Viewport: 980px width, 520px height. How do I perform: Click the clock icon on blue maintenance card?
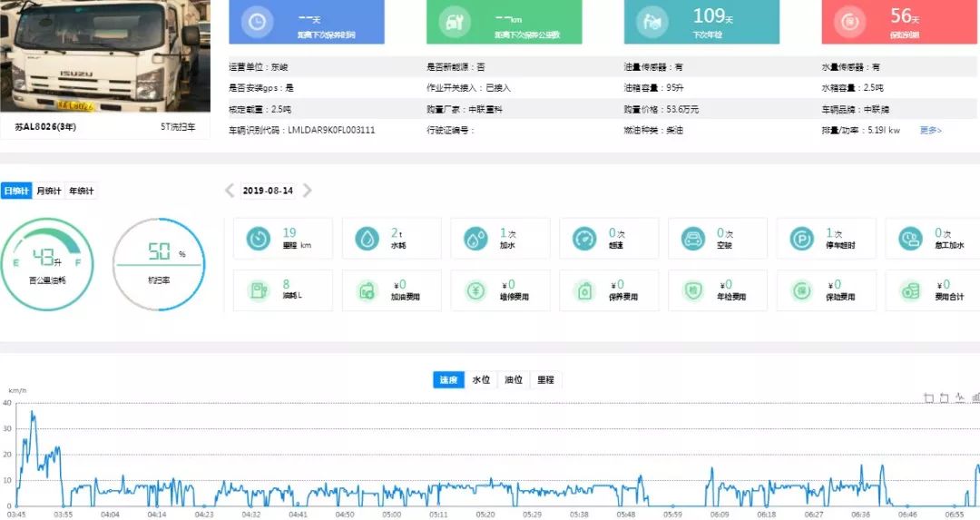[257, 22]
